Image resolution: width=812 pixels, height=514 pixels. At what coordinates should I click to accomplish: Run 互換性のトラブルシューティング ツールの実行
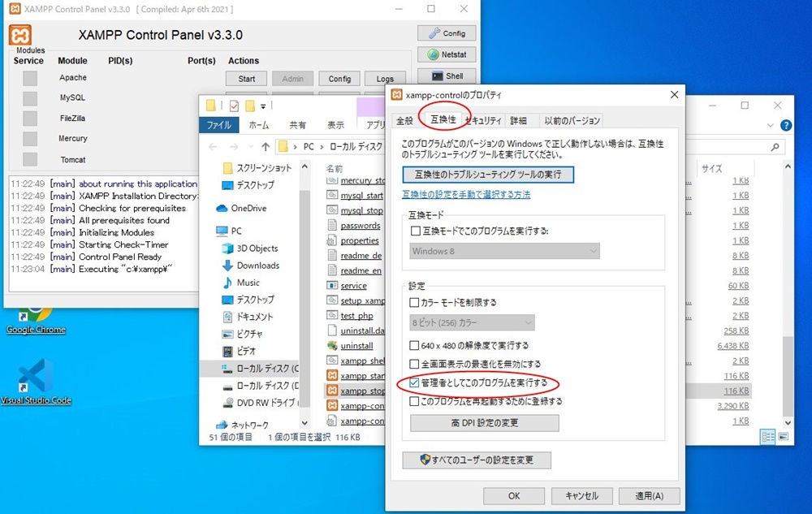point(488,175)
